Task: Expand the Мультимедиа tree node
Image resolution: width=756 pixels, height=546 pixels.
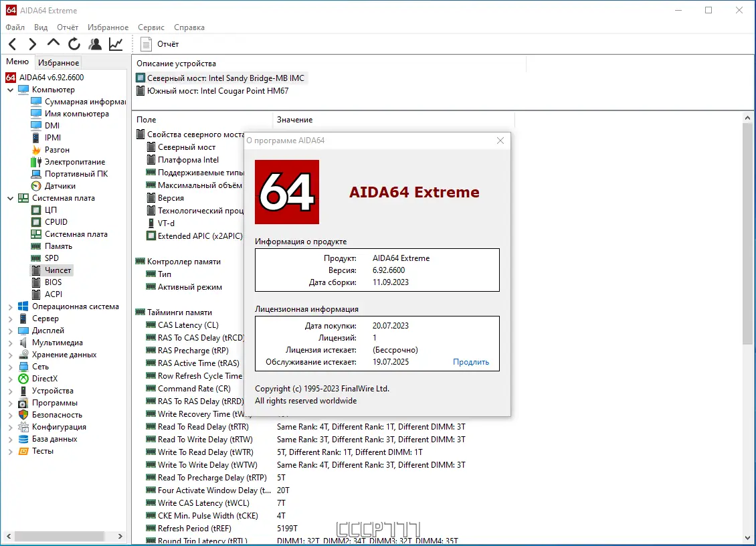Action: click(10, 343)
